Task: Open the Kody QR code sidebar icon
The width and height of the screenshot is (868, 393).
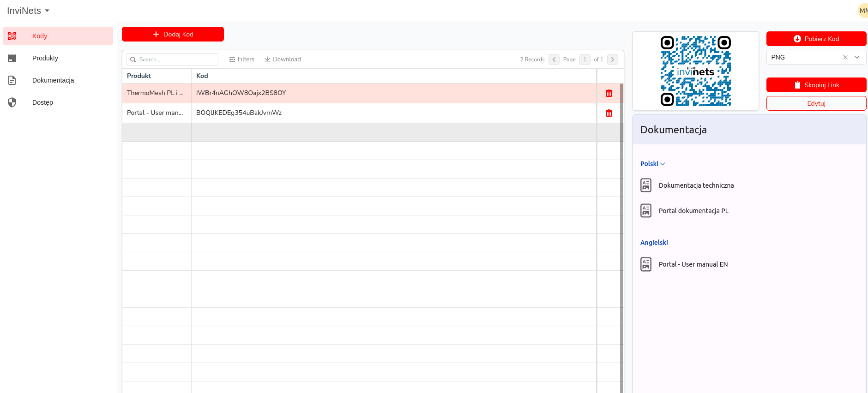Action: click(12, 36)
